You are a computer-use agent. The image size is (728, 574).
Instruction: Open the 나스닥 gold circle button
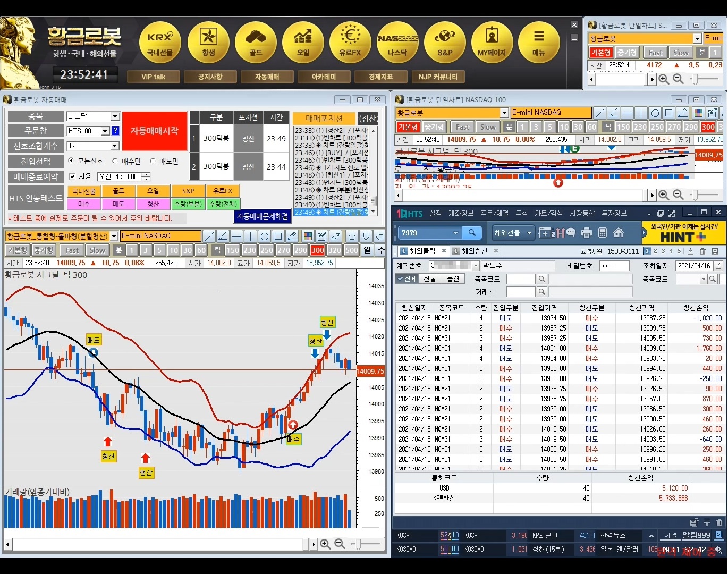[397, 43]
